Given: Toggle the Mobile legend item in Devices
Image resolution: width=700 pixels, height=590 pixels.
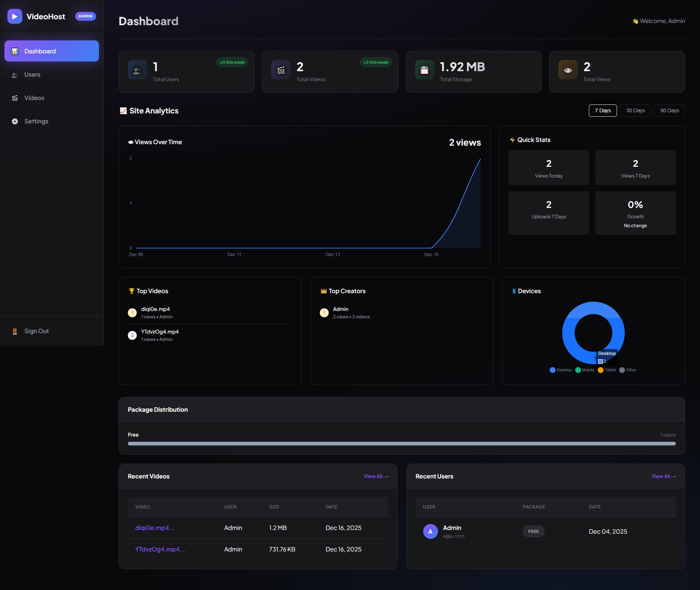Looking at the screenshot, I should pyautogui.click(x=584, y=370).
